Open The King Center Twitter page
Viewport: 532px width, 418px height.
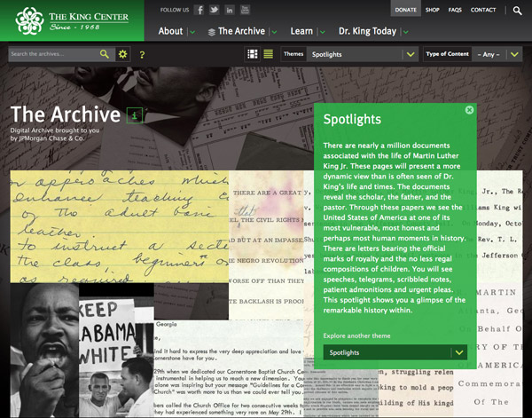tap(215, 10)
